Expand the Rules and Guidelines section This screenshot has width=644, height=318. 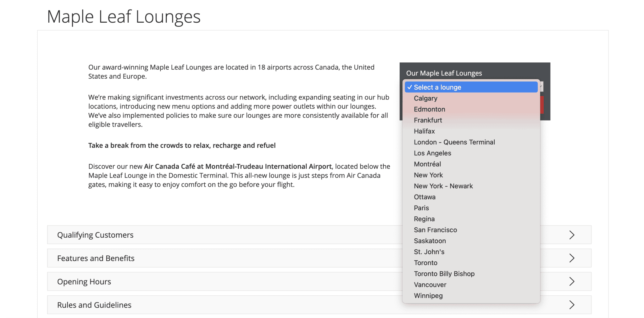tap(94, 304)
